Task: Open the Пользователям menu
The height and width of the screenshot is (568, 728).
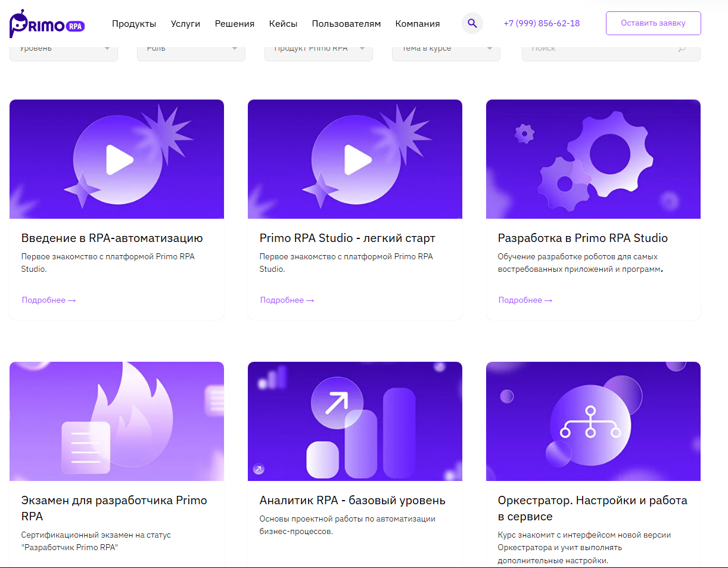Action: coord(346,24)
